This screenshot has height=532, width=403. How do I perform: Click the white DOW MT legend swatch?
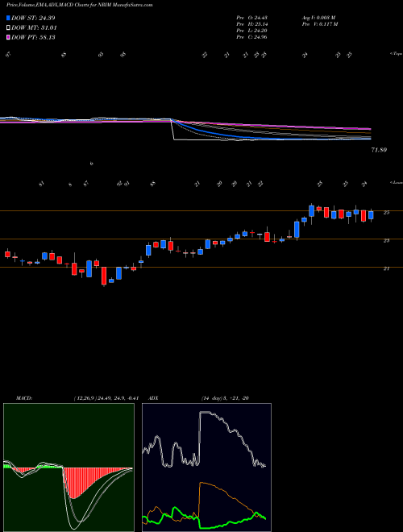coord(8,28)
